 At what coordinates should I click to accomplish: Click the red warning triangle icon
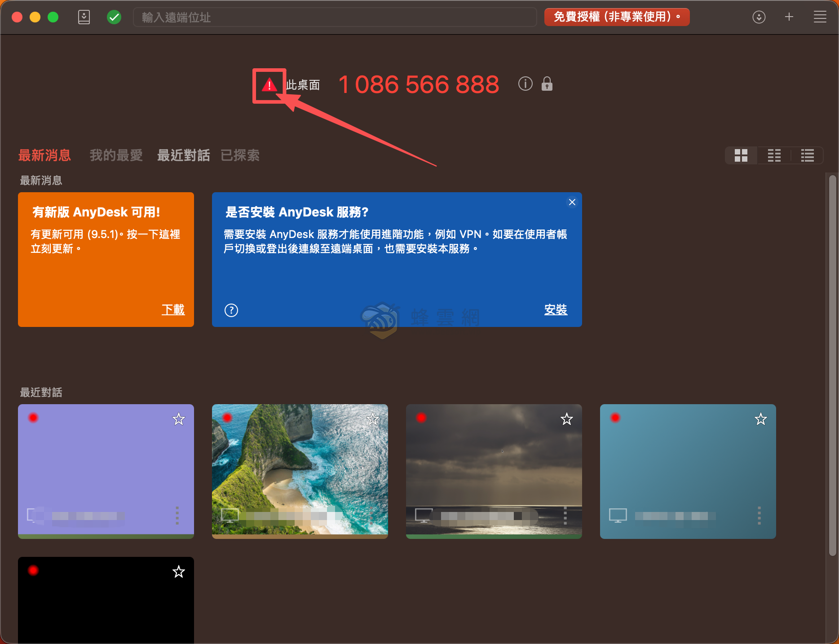pos(269,84)
